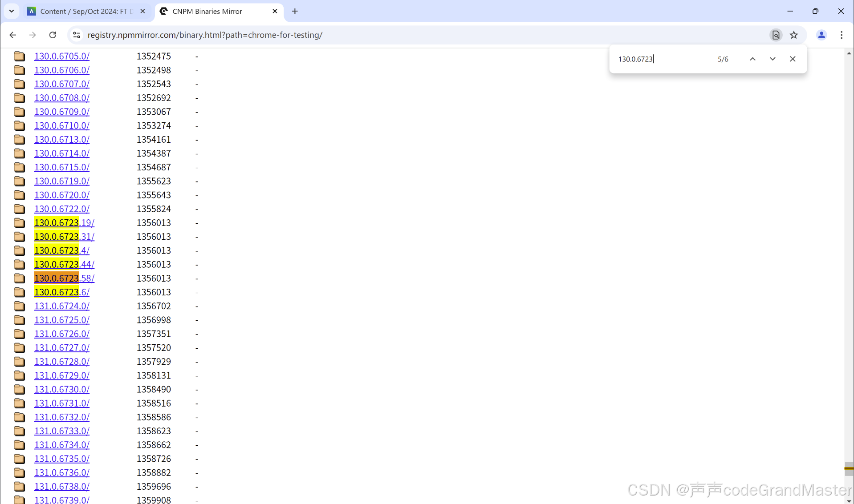Open folder link 131.0.6729.0/

coord(62,375)
